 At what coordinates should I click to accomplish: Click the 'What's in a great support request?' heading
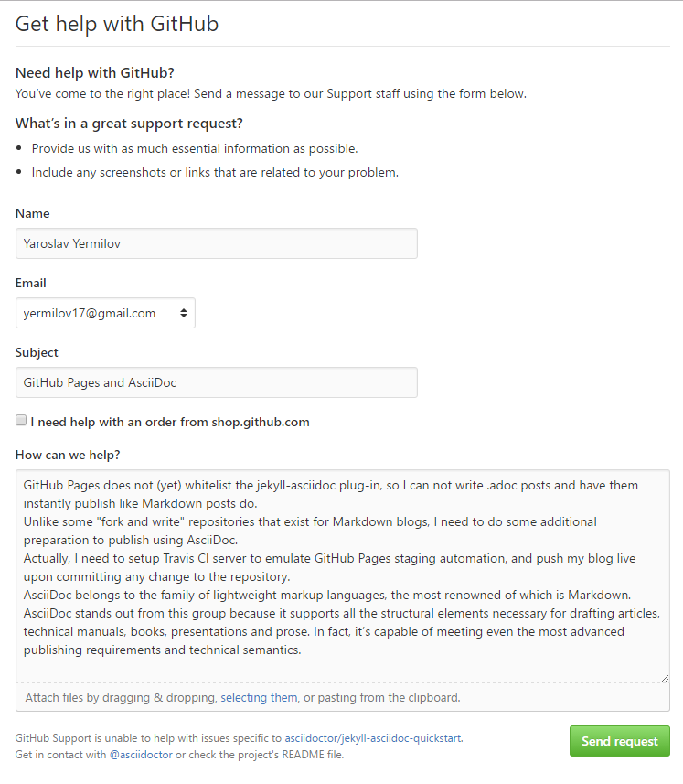(129, 124)
